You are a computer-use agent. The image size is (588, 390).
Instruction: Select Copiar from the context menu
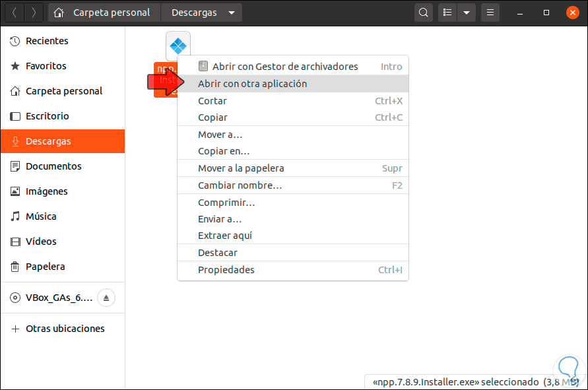click(x=293, y=117)
